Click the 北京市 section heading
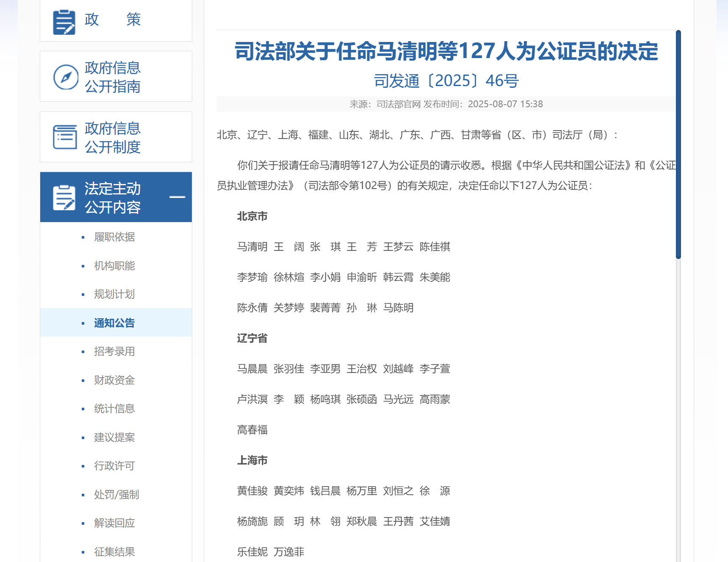This screenshot has width=728, height=562. (x=252, y=216)
